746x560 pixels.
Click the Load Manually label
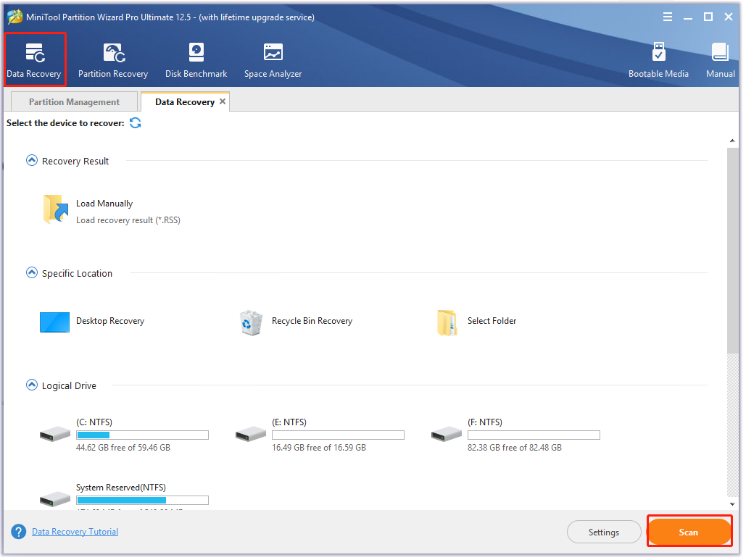point(104,204)
